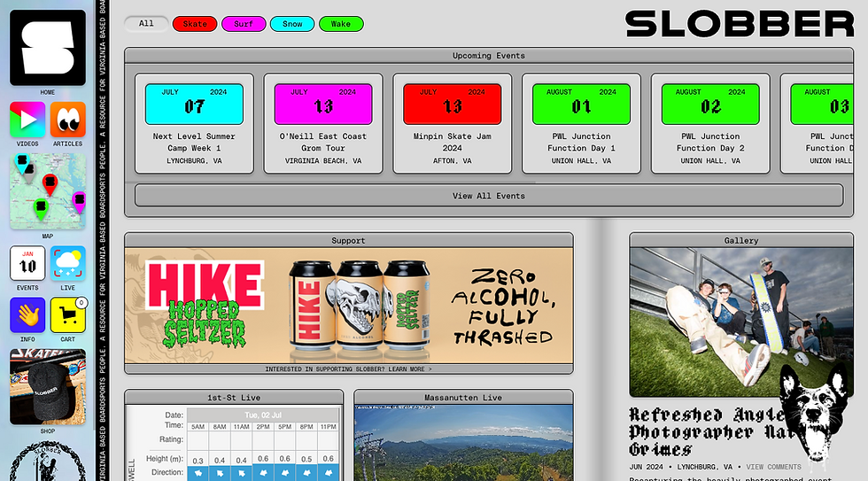The height and width of the screenshot is (481, 868).
Task: Click the HIKE Hopped Seltzer banner ad
Action: (x=349, y=306)
